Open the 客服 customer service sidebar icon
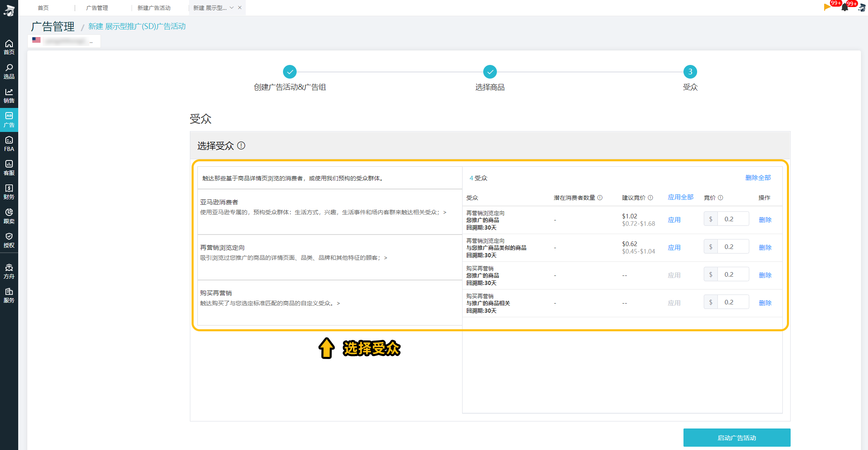This screenshot has height=450, width=868. (x=9, y=168)
